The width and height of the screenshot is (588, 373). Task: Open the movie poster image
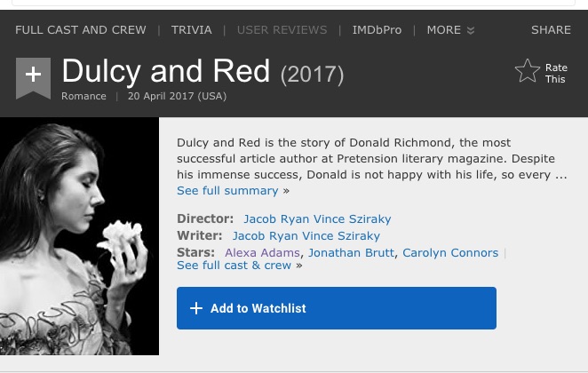point(80,236)
